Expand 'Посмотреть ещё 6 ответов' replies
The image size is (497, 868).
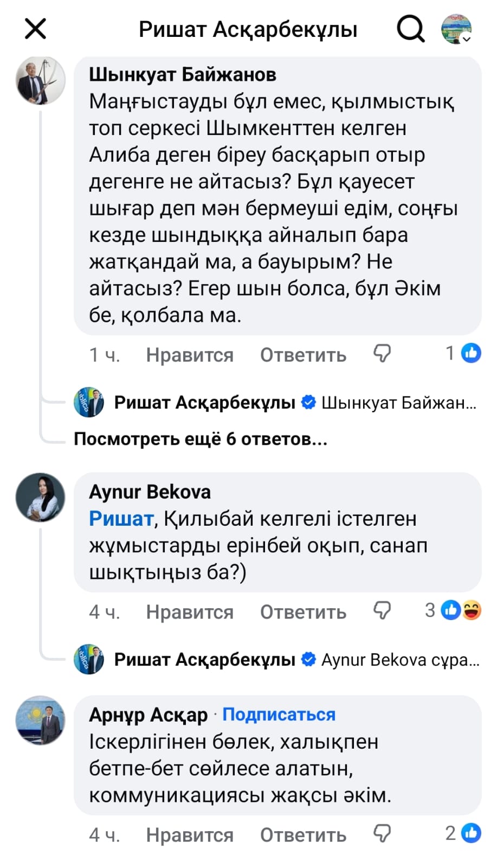[x=201, y=439]
